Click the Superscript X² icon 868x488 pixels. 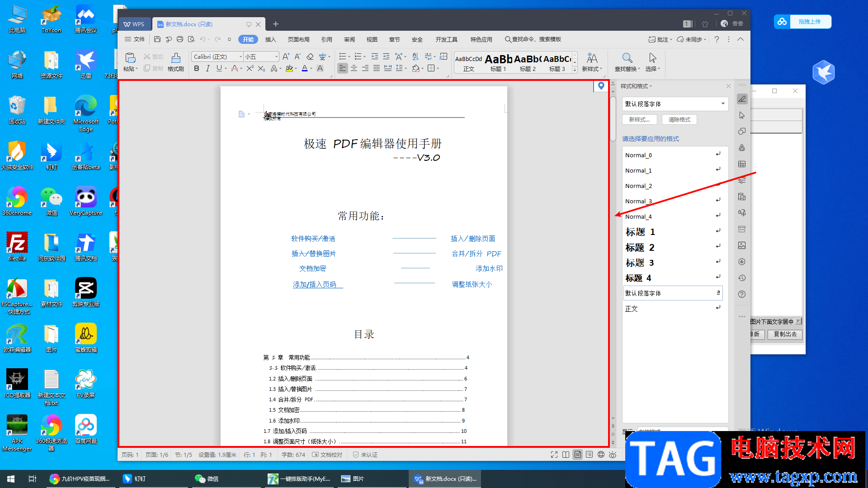(250, 68)
